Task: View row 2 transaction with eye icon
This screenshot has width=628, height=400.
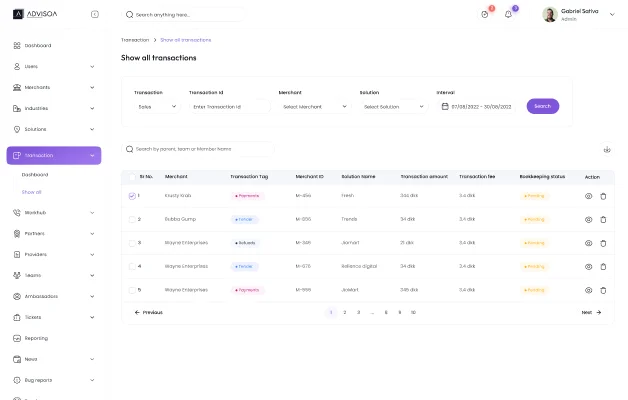Action: click(x=588, y=219)
